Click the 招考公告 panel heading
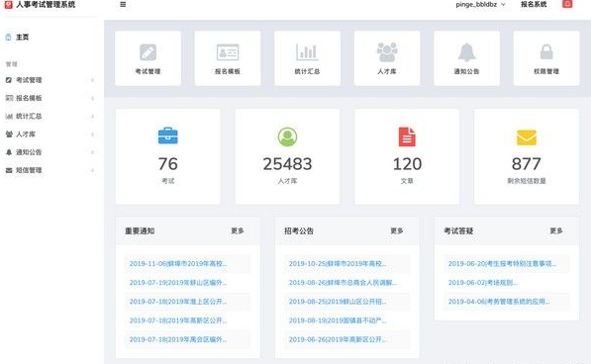 (299, 230)
